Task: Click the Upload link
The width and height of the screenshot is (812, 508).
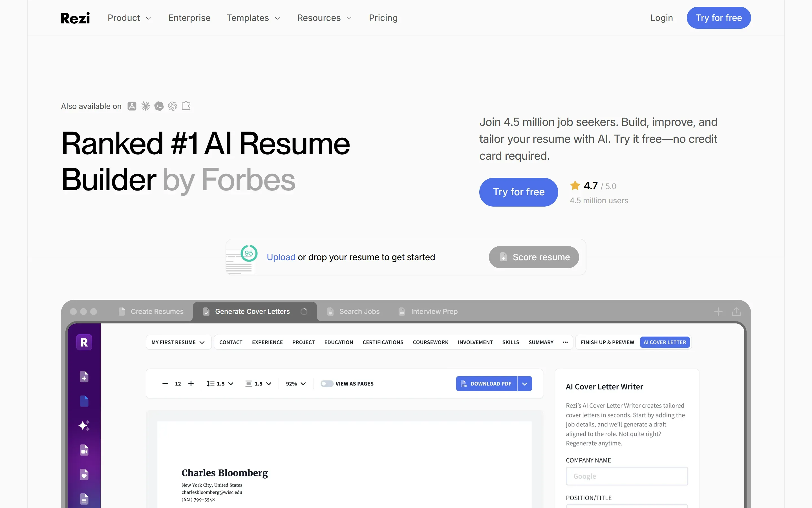Action: coord(281,257)
